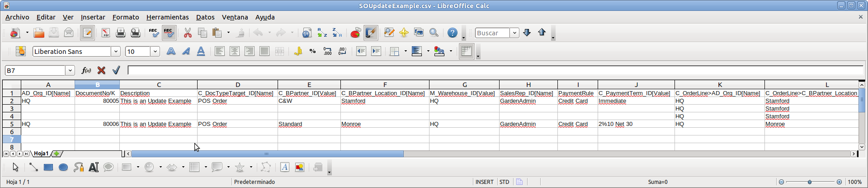Image resolution: width=868 pixels, height=188 pixels.
Task: Toggle edit file mode
Action: click(87, 33)
